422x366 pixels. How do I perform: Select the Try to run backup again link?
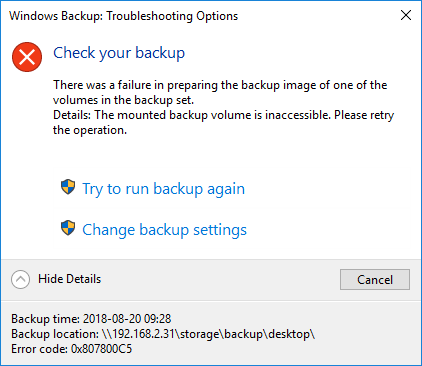pyautogui.click(x=164, y=189)
